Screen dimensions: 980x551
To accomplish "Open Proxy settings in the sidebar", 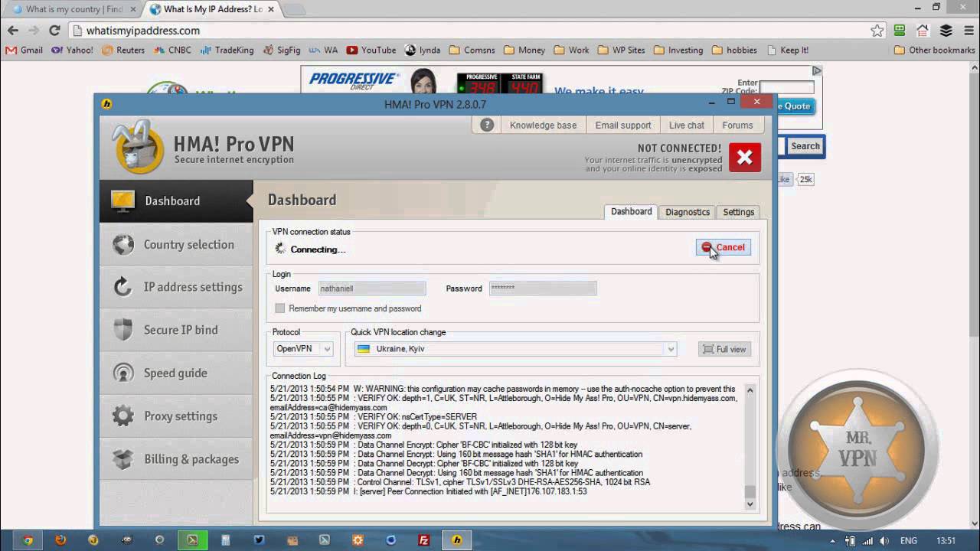I will (x=176, y=416).
